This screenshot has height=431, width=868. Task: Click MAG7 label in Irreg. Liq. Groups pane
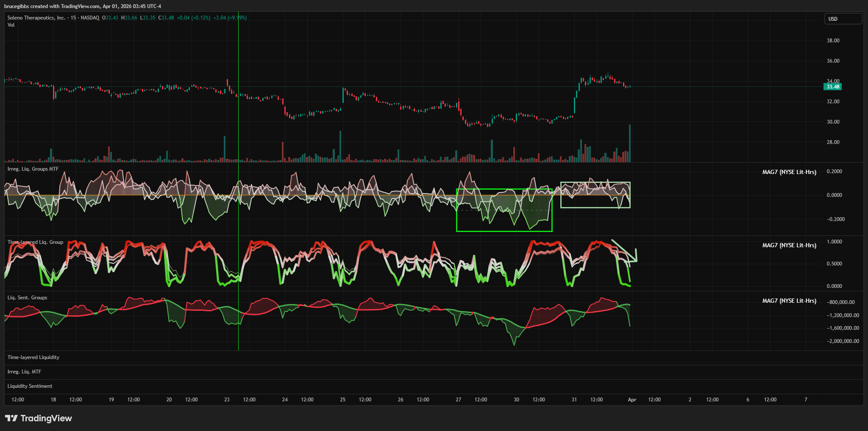pos(789,172)
